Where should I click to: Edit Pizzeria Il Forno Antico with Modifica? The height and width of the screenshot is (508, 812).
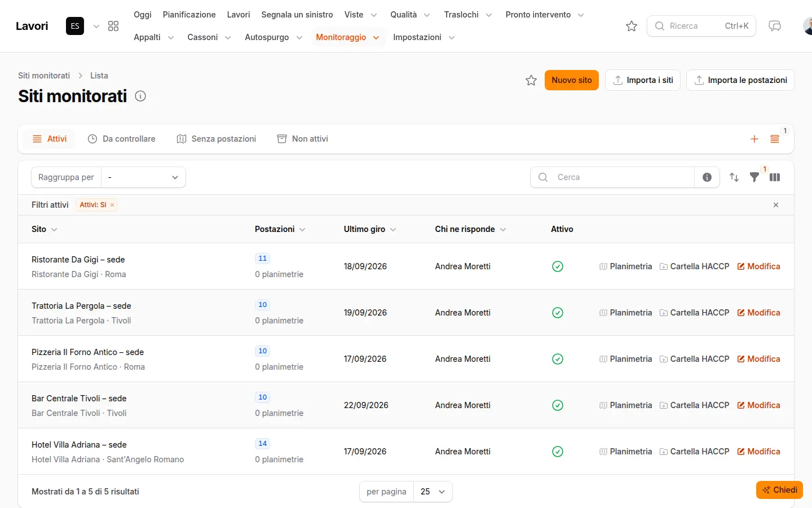pyautogui.click(x=758, y=359)
